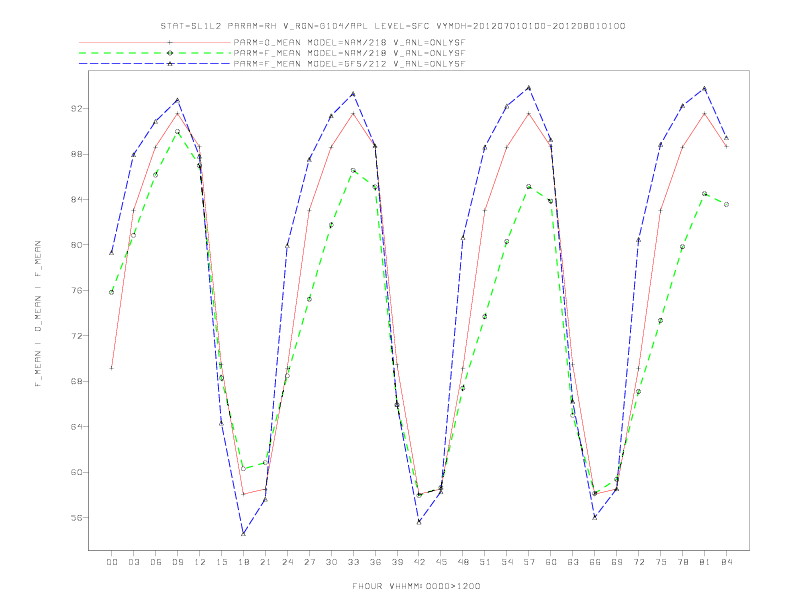Click y-axis tick value 76
Screen dimensions: 792x612
coord(76,290)
